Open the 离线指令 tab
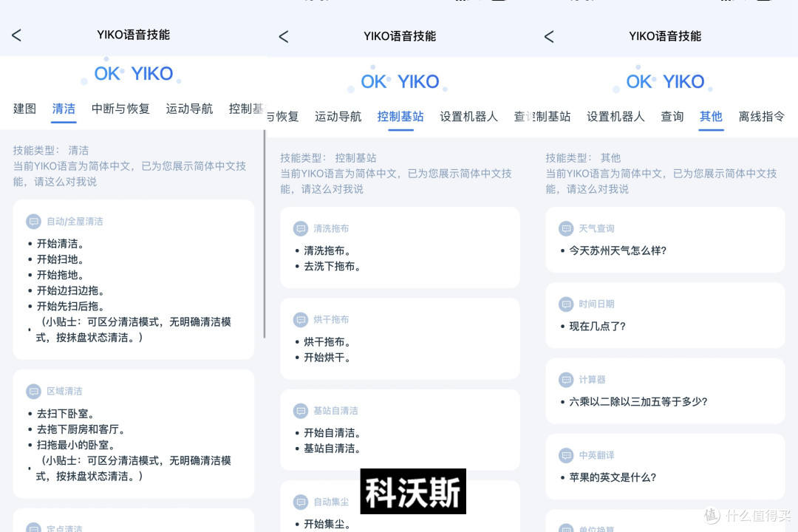The image size is (798, 532). point(761,117)
